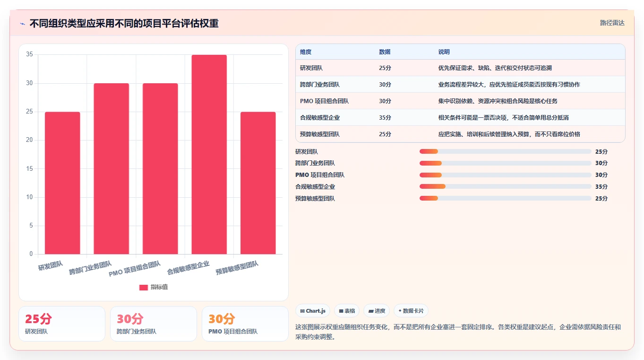The image size is (644, 360).
Task: Select the Chart.js tag chip
Action: (x=313, y=311)
